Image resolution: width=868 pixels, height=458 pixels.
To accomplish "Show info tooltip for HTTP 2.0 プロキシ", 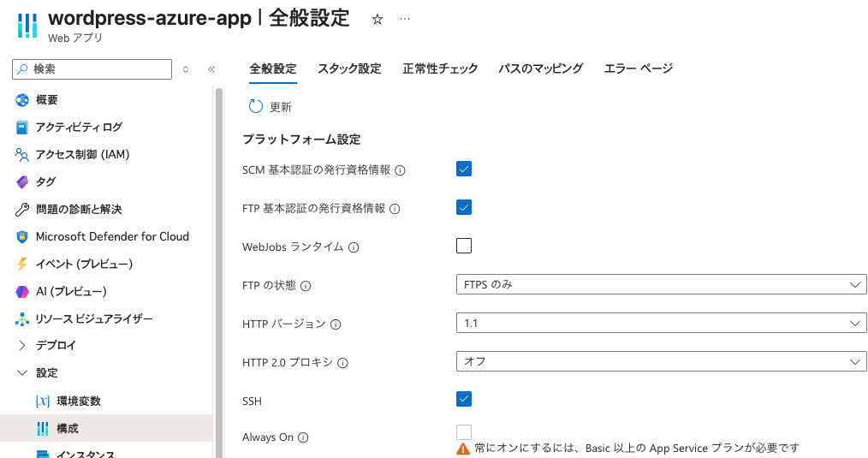I will click(342, 363).
